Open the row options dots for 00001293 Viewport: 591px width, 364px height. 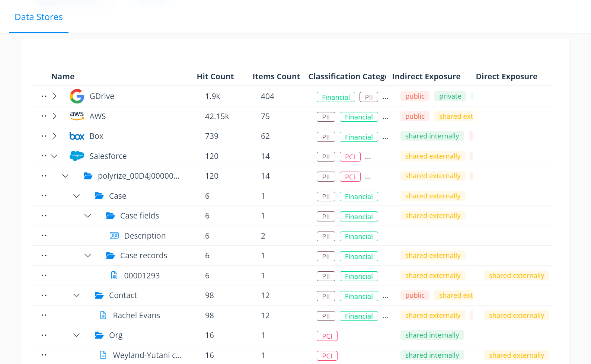click(x=44, y=275)
